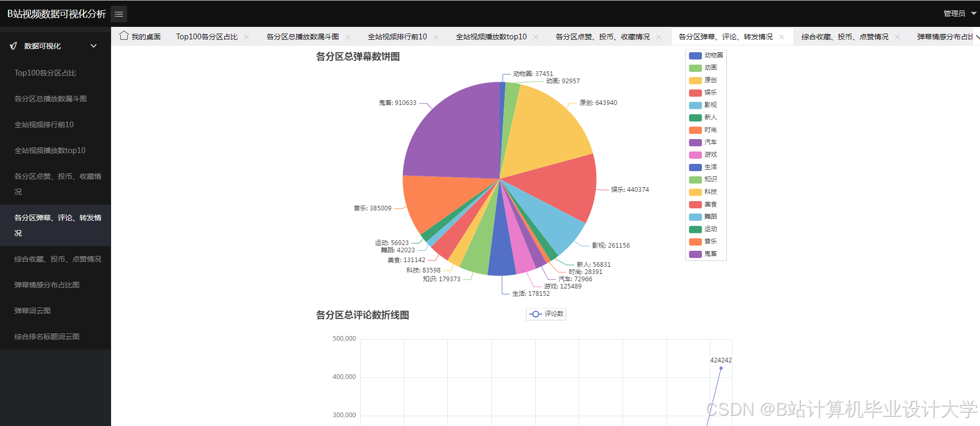
Task: Close the Top100各分区占比 tab
Action: coord(246,37)
